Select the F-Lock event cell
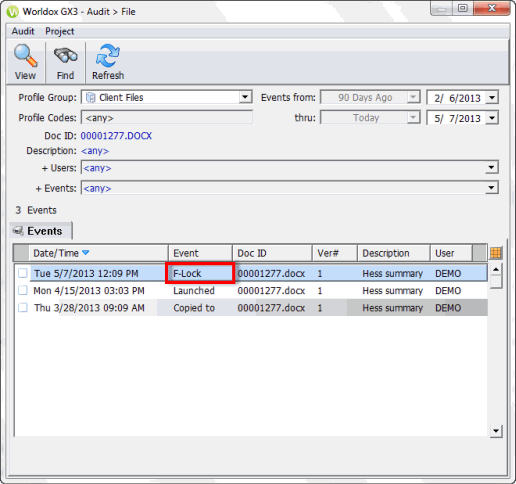The height and width of the screenshot is (484, 516). (200, 273)
